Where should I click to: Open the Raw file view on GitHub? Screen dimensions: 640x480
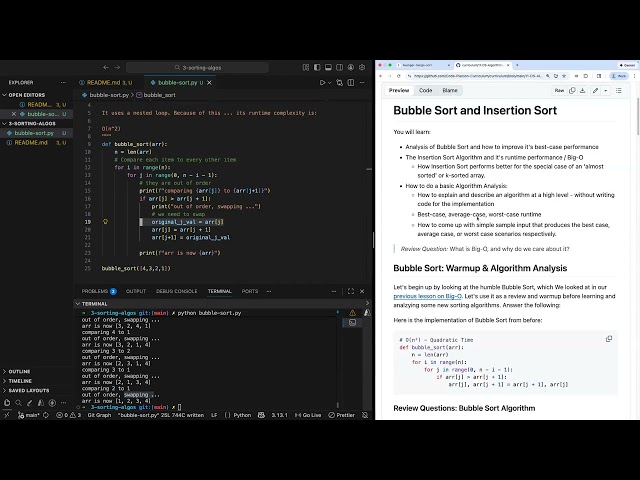(x=559, y=91)
